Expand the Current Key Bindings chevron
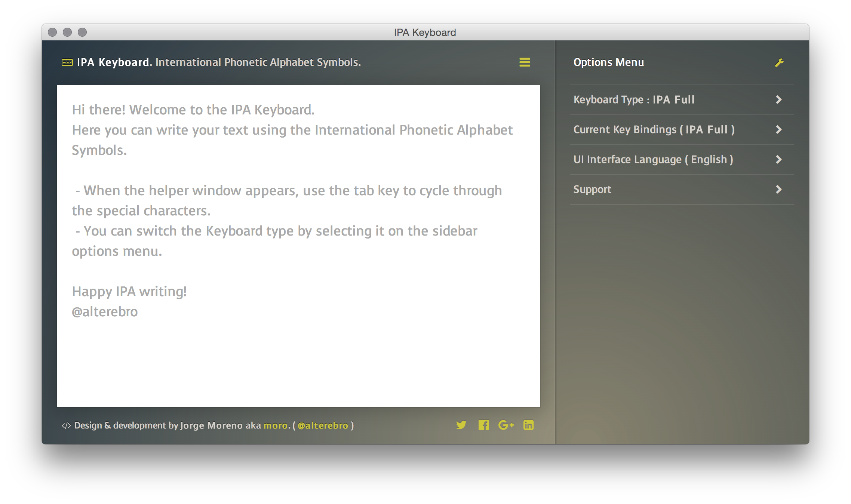Viewport: 851px width, 504px height. pyautogui.click(x=778, y=130)
